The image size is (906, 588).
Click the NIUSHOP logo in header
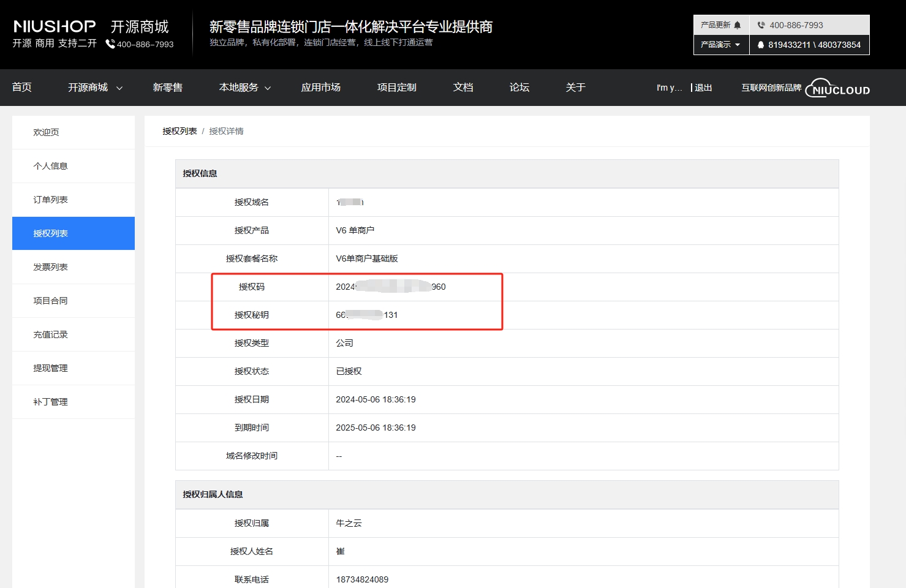55,26
